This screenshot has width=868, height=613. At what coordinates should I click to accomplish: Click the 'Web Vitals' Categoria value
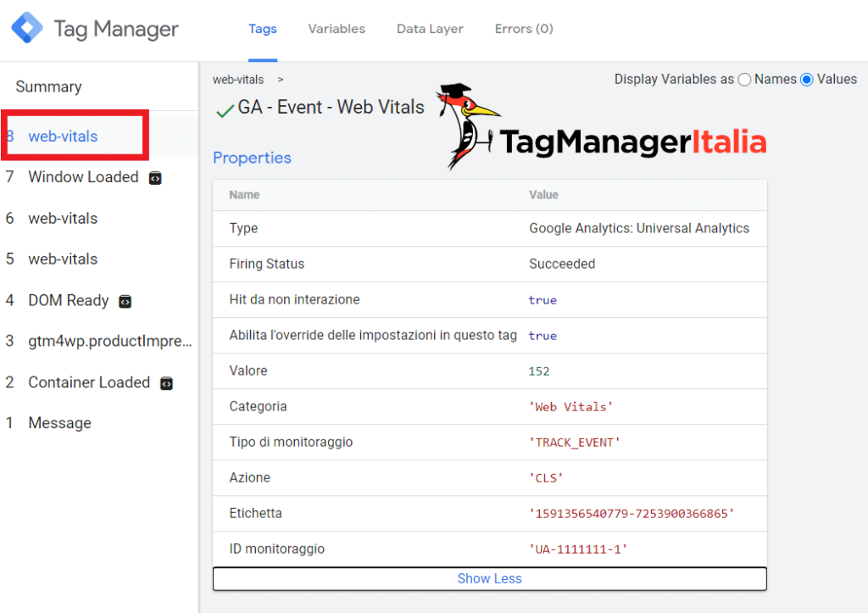(x=570, y=407)
